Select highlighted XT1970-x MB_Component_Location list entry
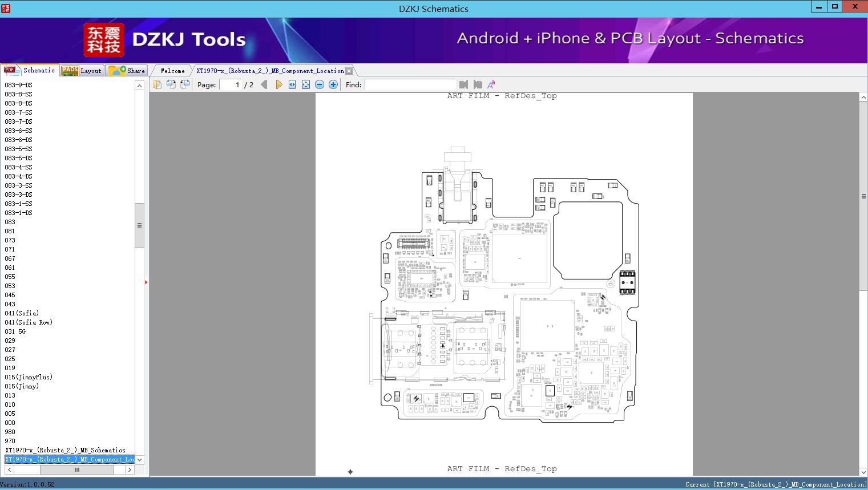Screen dimensions: 868x490 pos(70,459)
